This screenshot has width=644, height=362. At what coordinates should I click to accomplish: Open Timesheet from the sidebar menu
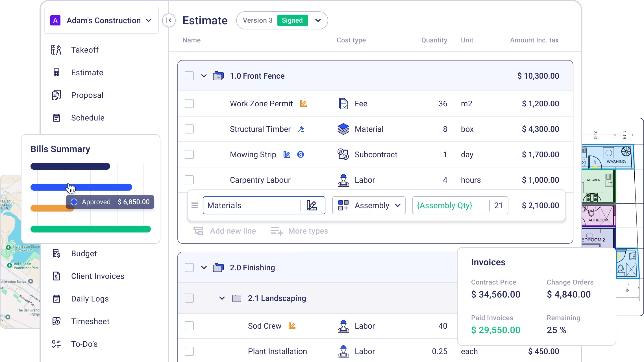90,321
